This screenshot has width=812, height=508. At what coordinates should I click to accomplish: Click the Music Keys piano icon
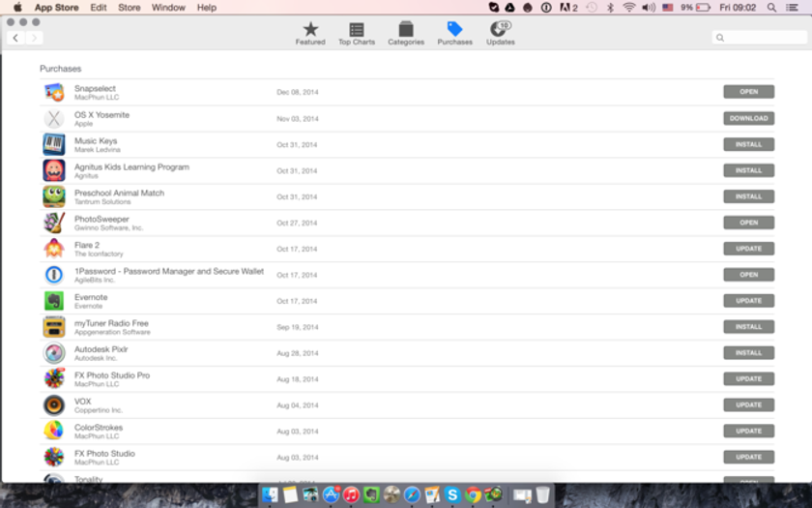[54, 144]
